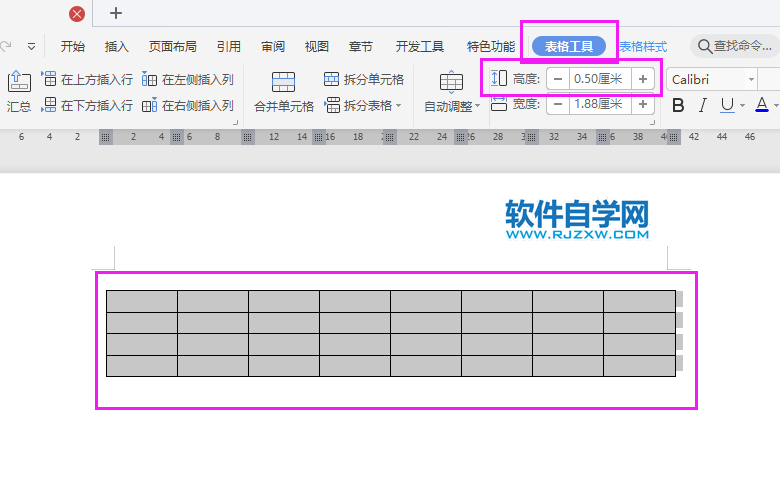
Task: Toggle italic formatting
Action: click(702, 105)
